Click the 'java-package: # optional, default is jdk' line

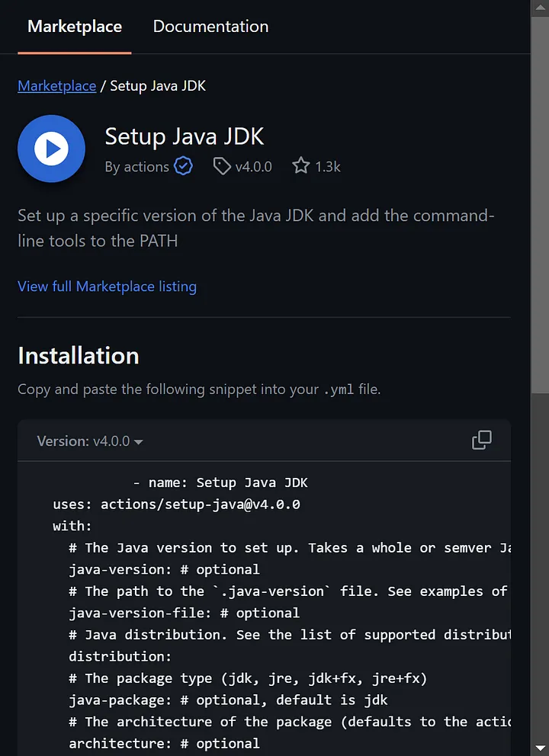point(228,700)
